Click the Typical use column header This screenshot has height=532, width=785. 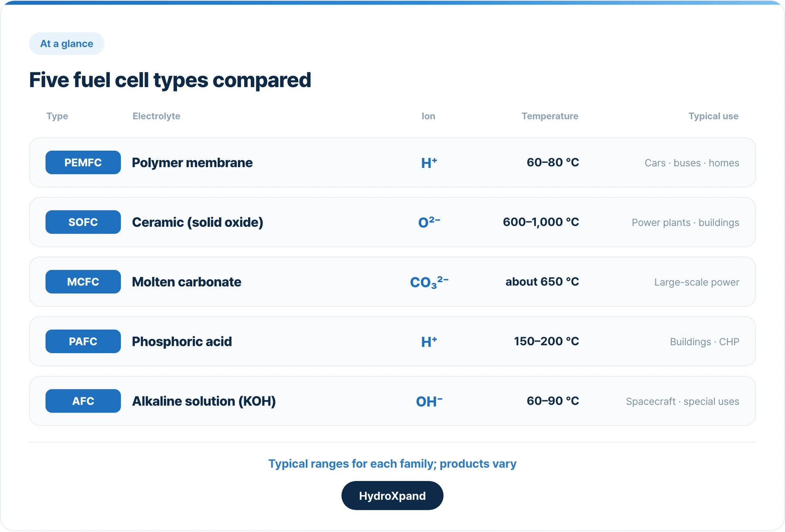point(713,116)
